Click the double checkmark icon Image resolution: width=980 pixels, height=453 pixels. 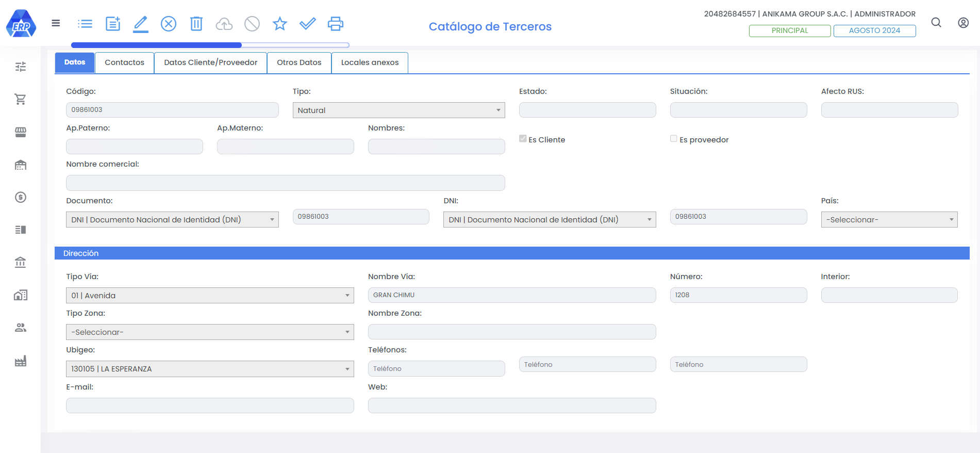click(x=308, y=24)
